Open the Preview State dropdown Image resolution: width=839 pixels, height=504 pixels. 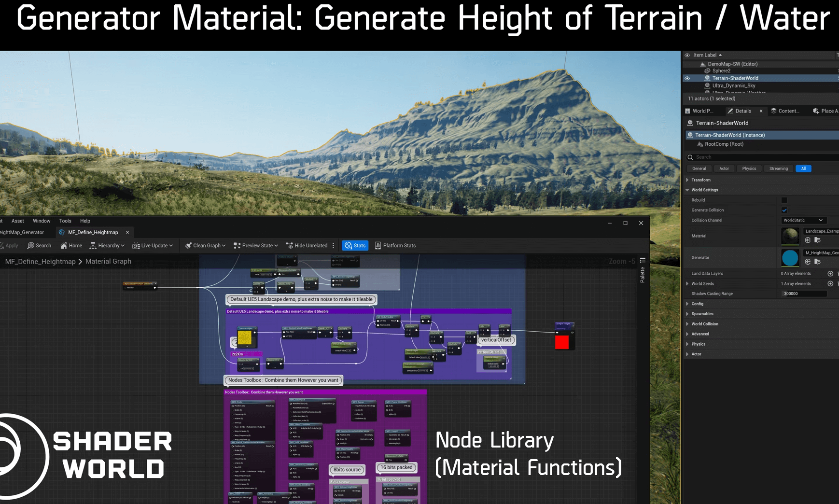click(255, 245)
